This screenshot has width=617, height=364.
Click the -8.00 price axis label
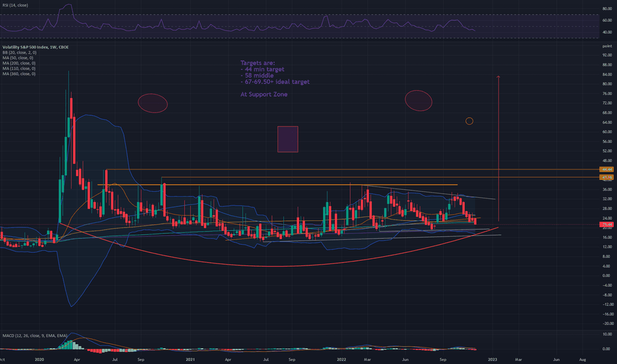(x=607, y=295)
